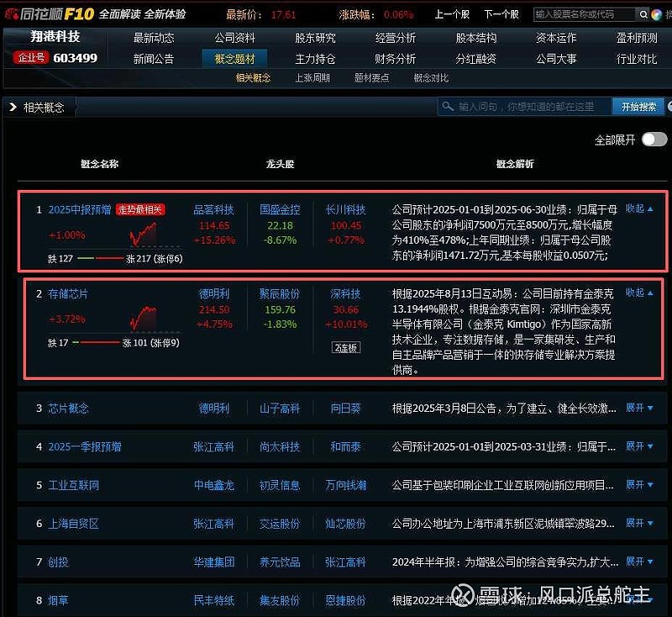Click the 开始搜索 button
Screen dimensions: 672x617
point(638,107)
